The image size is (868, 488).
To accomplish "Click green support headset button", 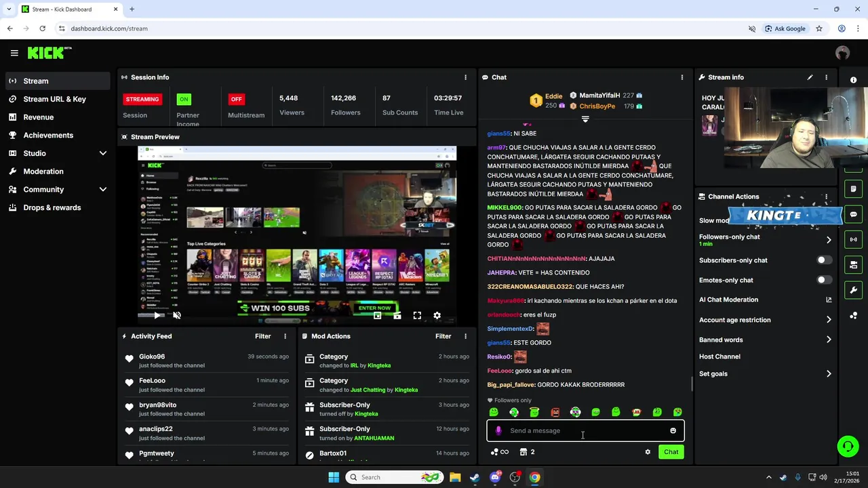I will point(848,446).
